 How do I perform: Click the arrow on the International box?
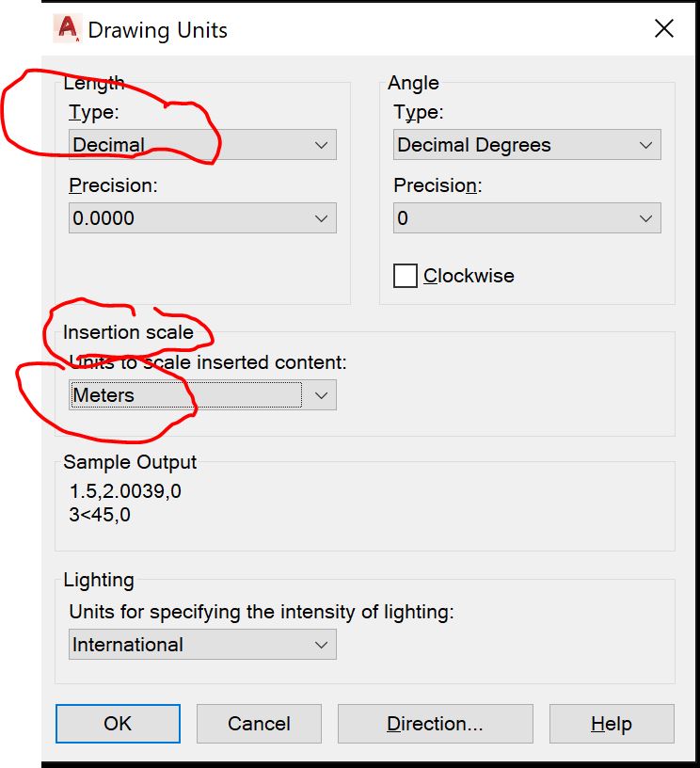[321, 645]
